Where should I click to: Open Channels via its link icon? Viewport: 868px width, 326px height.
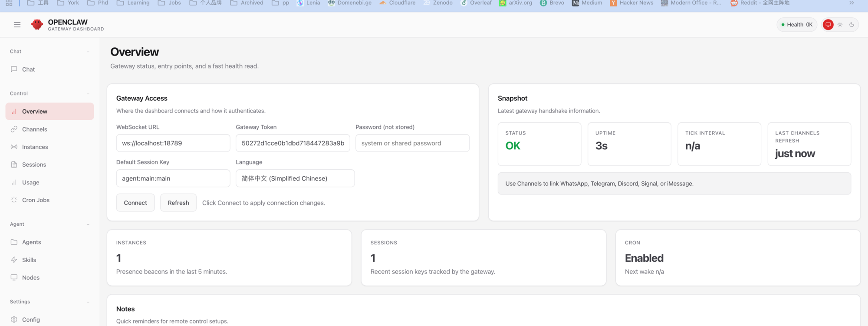tap(14, 129)
